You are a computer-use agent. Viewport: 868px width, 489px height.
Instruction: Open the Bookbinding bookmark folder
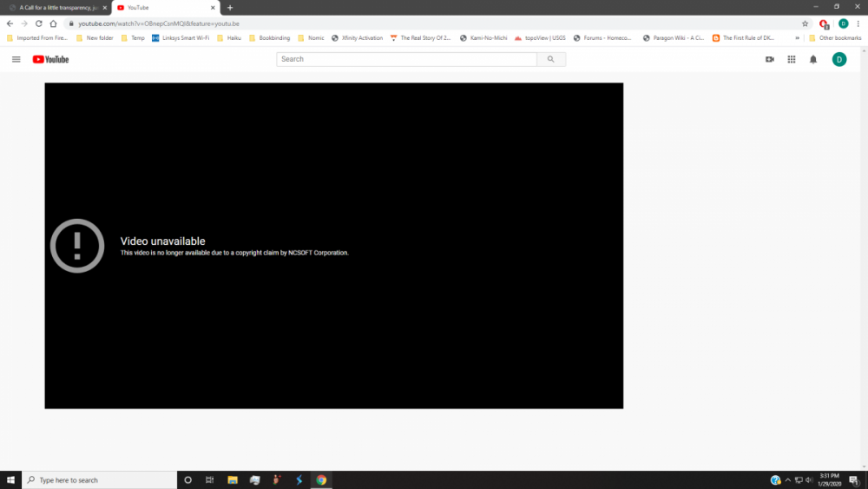click(270, 38)
